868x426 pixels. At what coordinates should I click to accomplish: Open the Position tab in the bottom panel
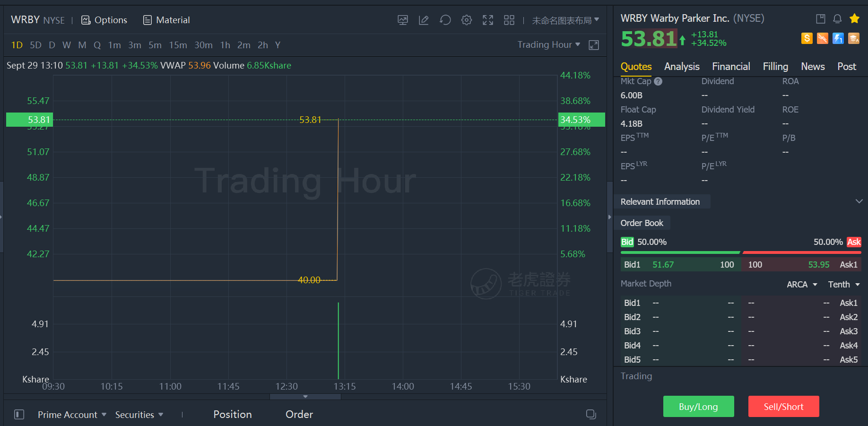click(233, 415)
